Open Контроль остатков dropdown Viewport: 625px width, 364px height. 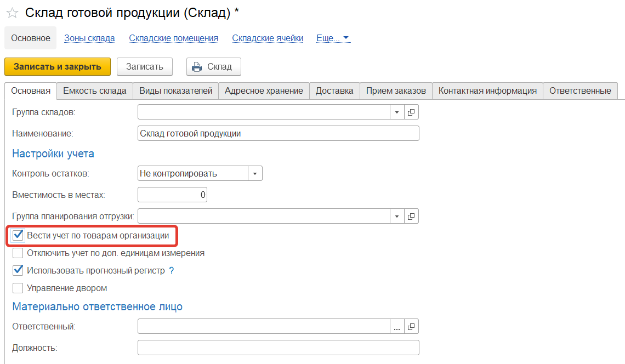255,174
